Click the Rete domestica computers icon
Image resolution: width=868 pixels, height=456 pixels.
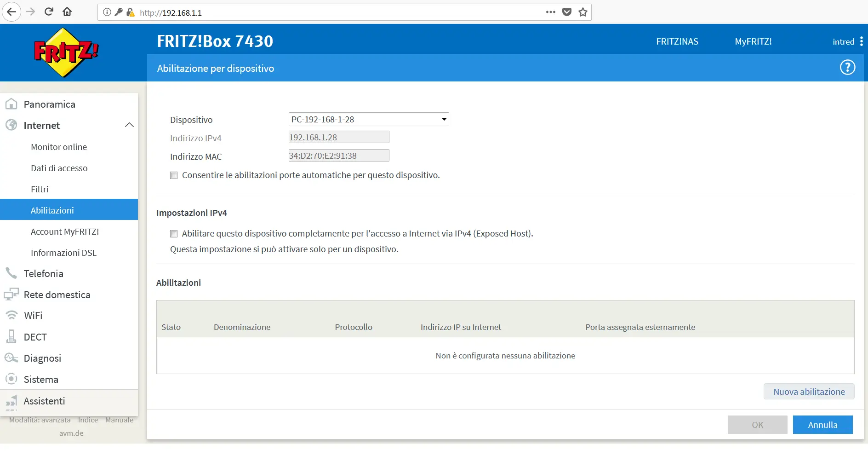[11, 294]
